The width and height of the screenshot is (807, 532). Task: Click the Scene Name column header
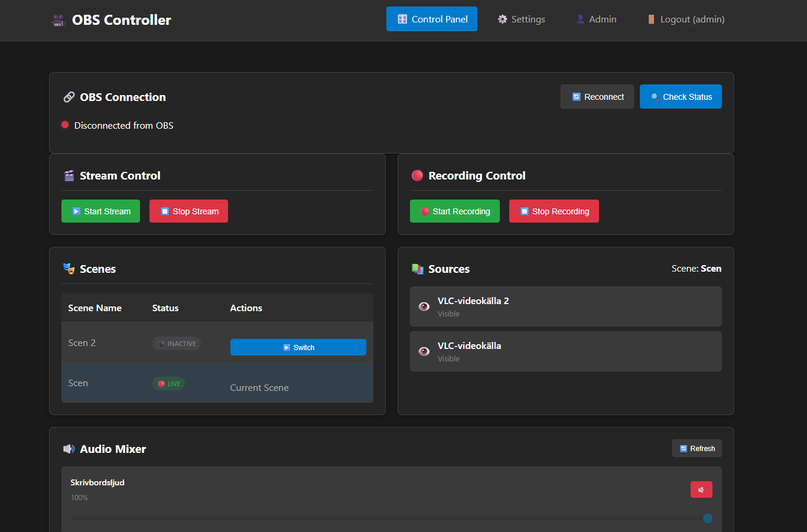pyautogui.click(x=95, y=308)
